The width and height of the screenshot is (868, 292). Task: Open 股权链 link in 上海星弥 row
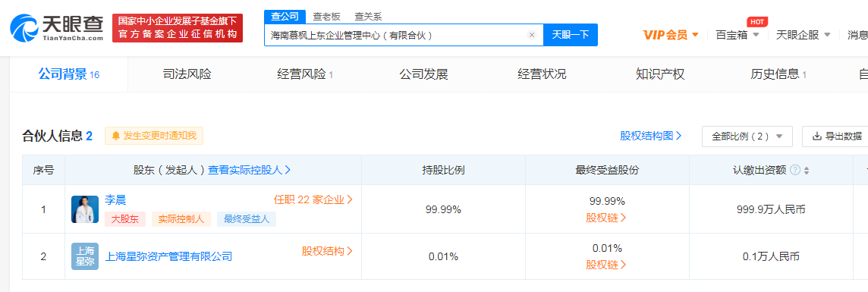(606, 265)
